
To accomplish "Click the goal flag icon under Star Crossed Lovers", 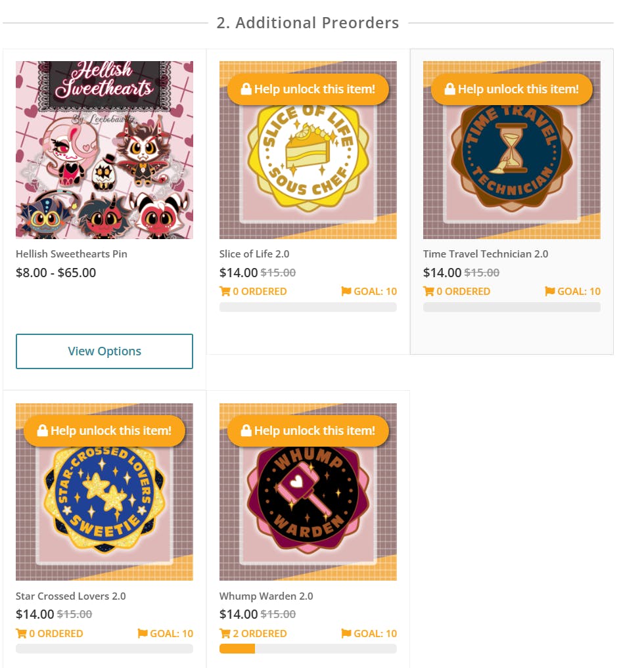I will (143, 633).
